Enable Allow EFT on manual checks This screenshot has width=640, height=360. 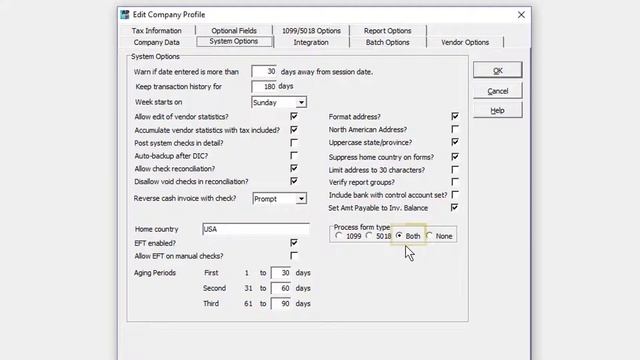click(x=294, y=256)
